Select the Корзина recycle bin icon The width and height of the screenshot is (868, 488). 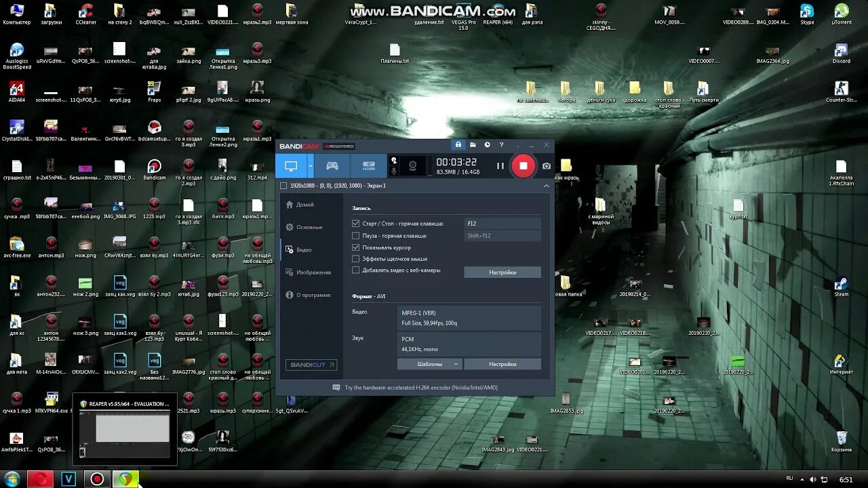click(842, 442)
